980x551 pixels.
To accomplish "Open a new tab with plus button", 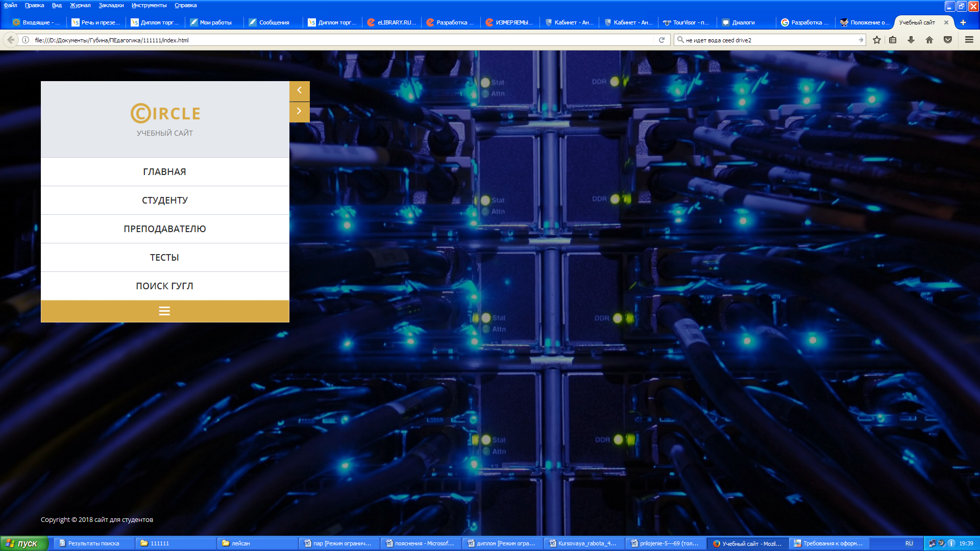I will point(963,22).
